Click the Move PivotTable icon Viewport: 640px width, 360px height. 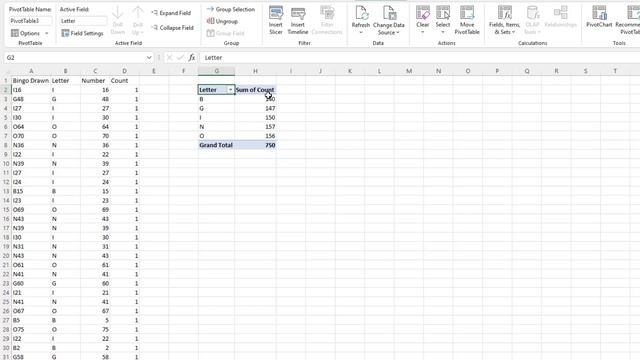point(467,13)
